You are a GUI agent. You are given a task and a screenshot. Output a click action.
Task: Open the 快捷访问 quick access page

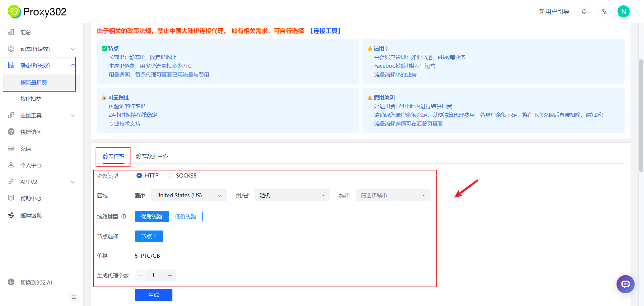pos(30,132)
